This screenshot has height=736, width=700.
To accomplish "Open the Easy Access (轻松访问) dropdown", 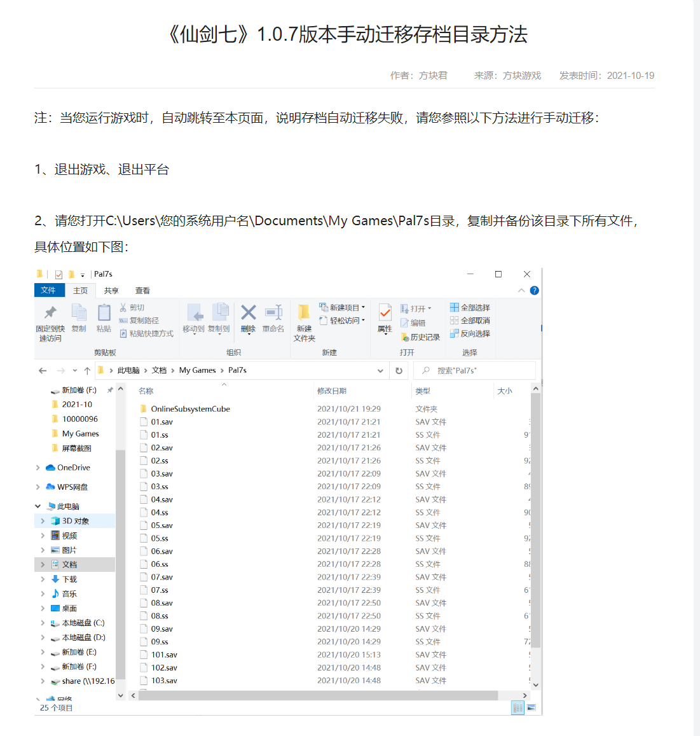I will click(342, 321).
